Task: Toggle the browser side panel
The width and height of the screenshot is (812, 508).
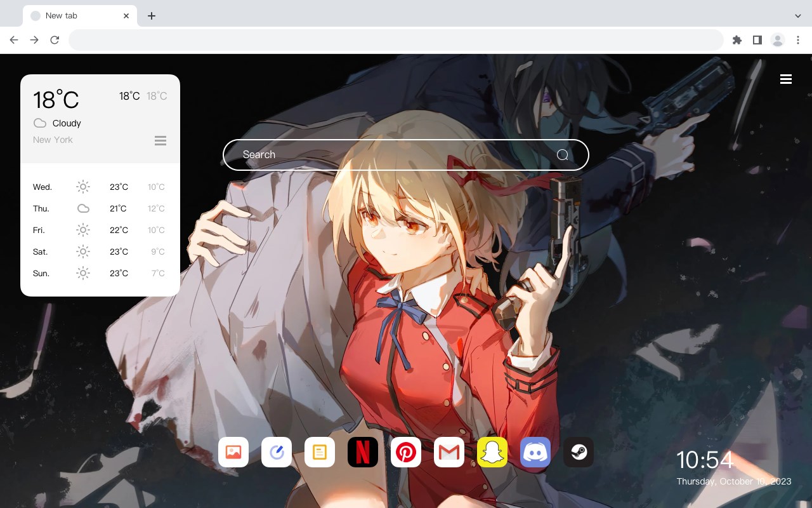Action: 757,40
